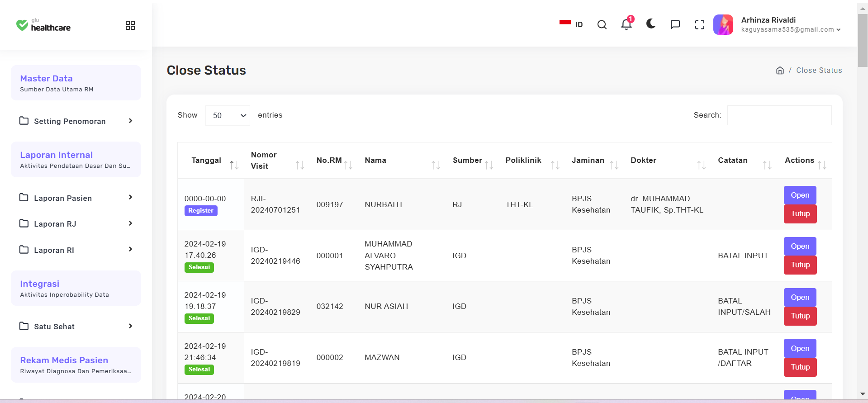Expand Laporan RJ menu

(76, 224)
